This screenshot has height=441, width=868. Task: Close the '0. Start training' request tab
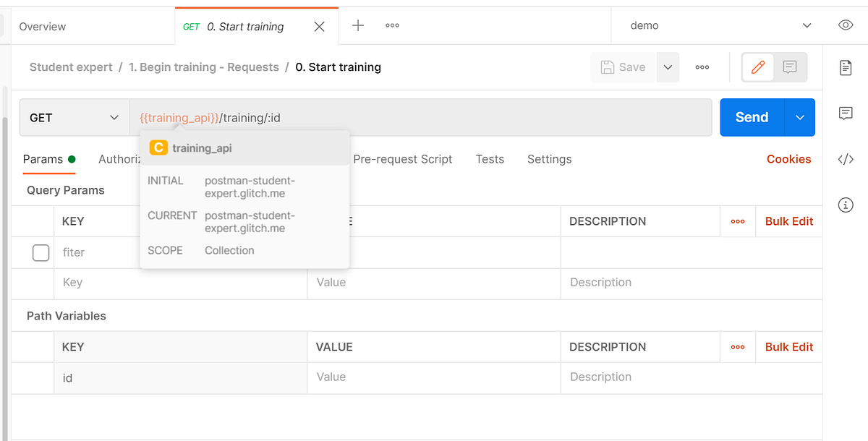pos(319,27)
